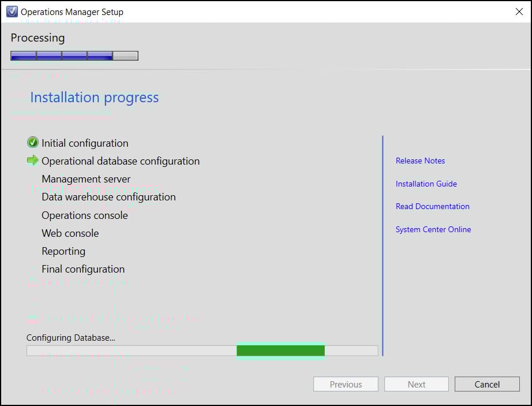Click the green arrow beside Operational database configuration
Screen dimensions: 532x406
click(32, 160)
